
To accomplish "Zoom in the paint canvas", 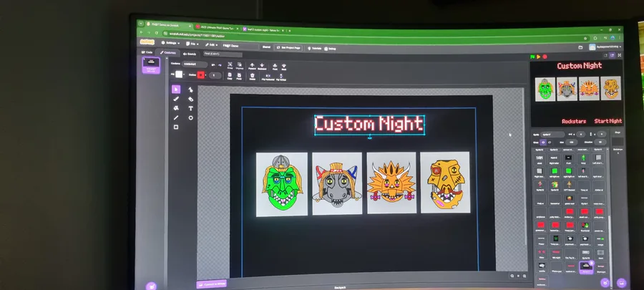I will [525, 276].
